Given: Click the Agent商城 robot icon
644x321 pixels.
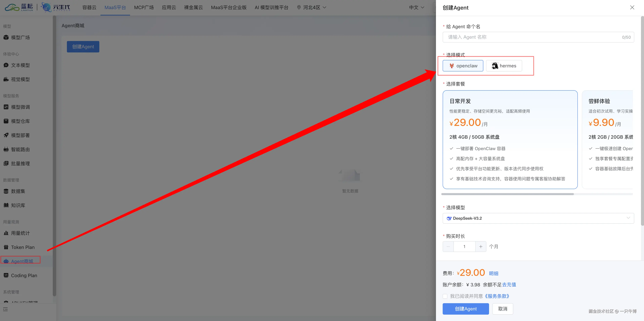Looking at the screenshot, I should tap(6, 261).
